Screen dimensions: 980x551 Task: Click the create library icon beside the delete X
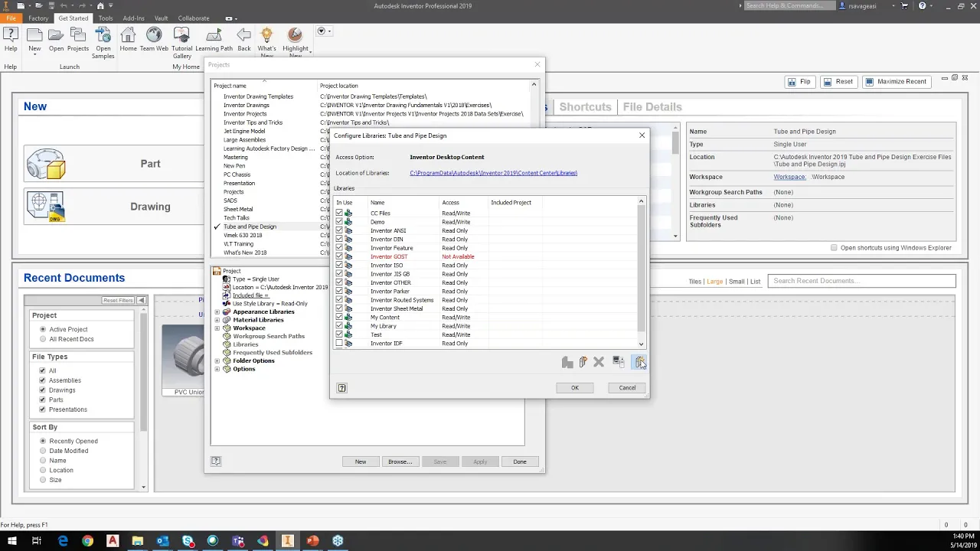[x=583, y=362]
